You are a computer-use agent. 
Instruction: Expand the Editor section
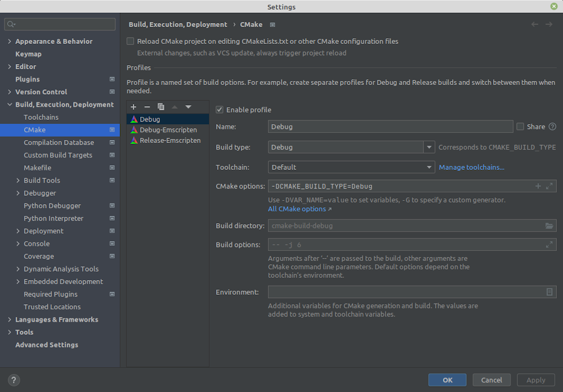coord(10,67)
